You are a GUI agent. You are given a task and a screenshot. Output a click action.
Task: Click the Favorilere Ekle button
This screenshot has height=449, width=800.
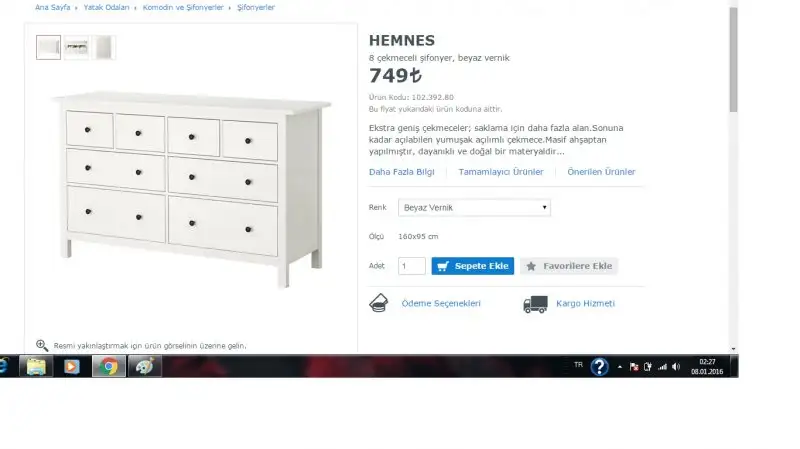pyautogui.click(x=569, y=266)
